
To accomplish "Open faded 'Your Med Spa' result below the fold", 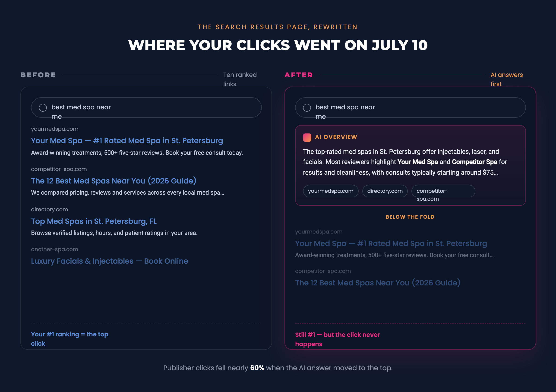I will [x=391, y=243].
